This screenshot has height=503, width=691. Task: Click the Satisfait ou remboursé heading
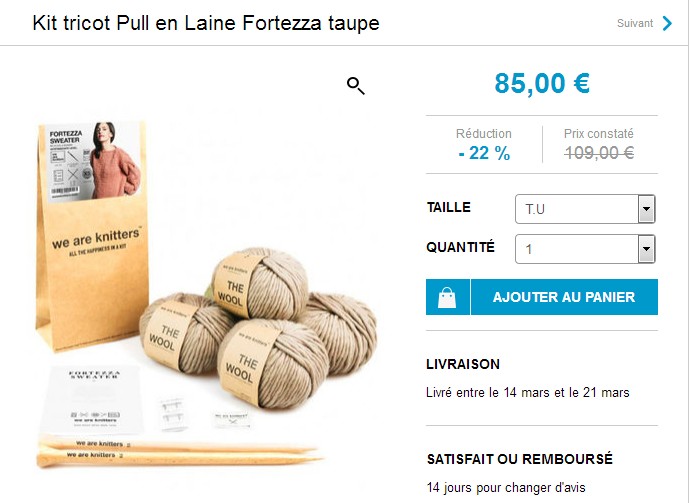pos(520,459)
